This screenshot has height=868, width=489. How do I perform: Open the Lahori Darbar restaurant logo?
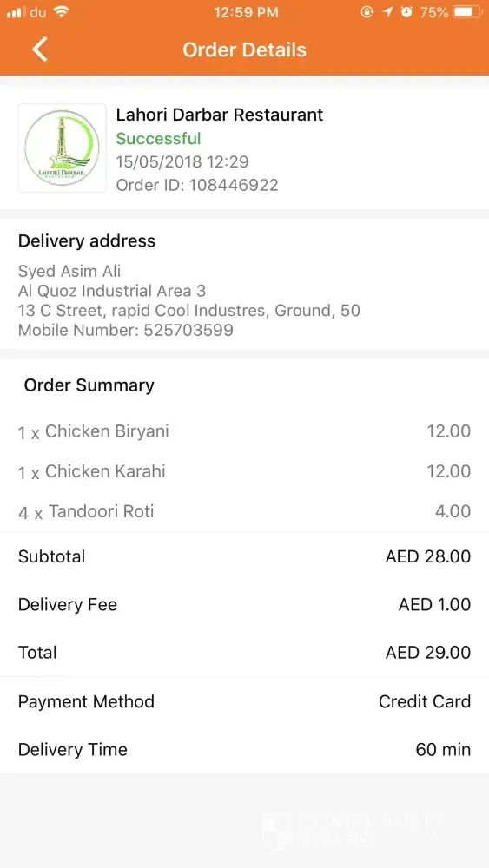[62, 148]
